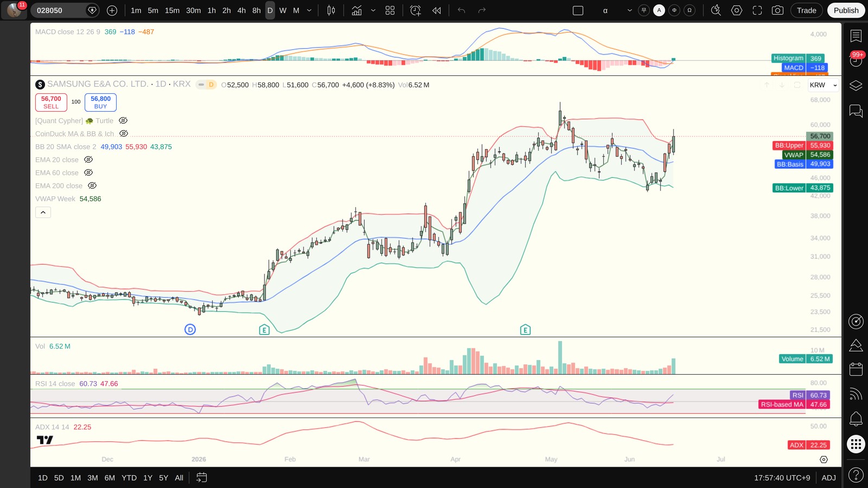Start bar replay mode
This screenshot has width=868, height=488.
[436, 10]
